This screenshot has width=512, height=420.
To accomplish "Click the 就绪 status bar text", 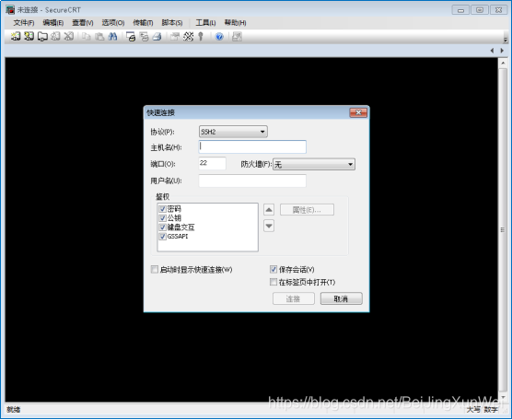I will (14, 410).
